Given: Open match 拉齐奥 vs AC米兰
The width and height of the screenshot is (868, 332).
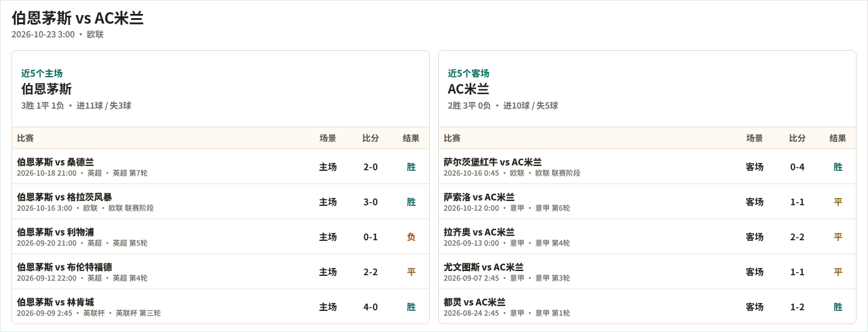Looking at the screenshot, I should click(x=479, y=232).
